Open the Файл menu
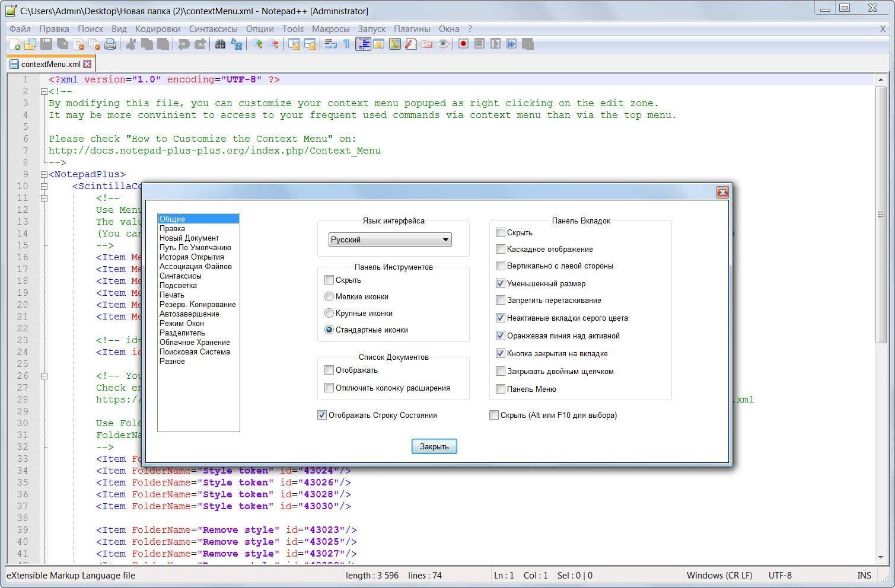This screenshot has width=895, height=588. [20, 28]
